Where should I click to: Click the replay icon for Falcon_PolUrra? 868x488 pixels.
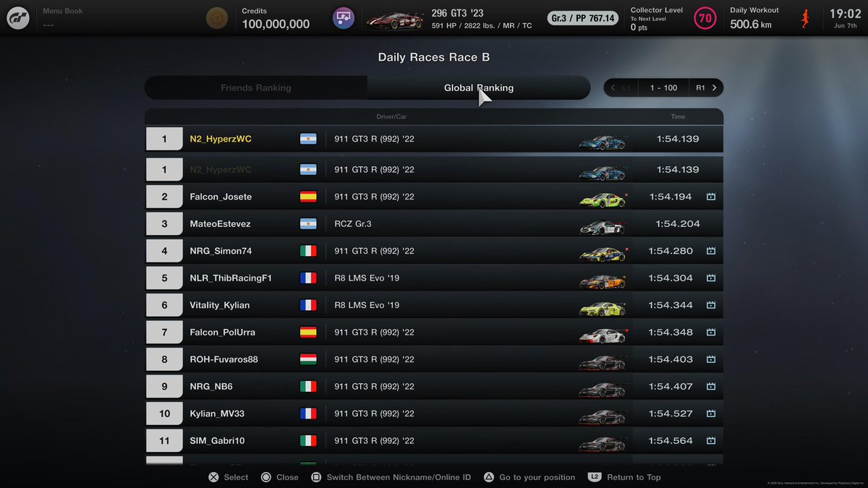[710, 333]
